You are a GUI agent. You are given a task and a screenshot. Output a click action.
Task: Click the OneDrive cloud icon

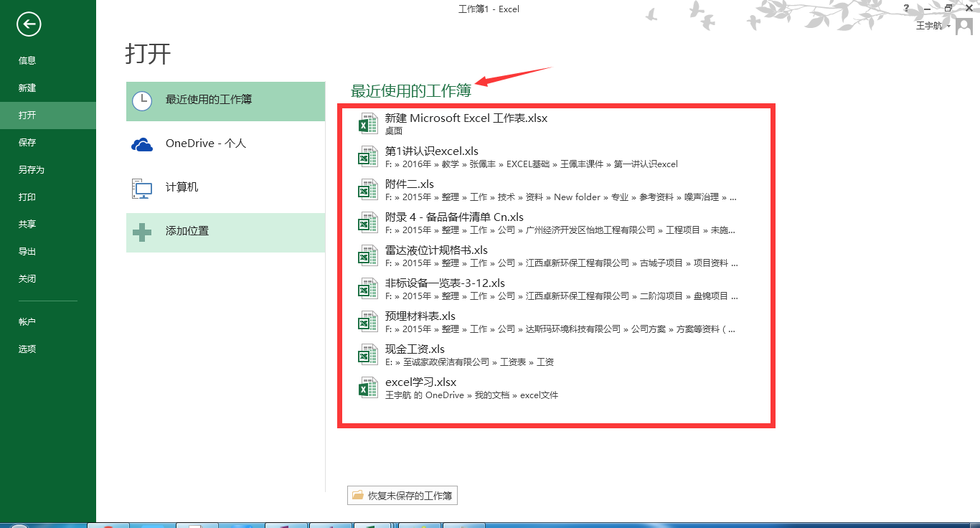[142, 143]
